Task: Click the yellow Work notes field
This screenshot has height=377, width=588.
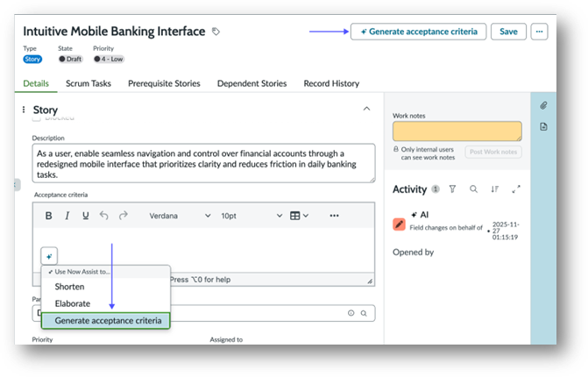Action: coord(457,132)
